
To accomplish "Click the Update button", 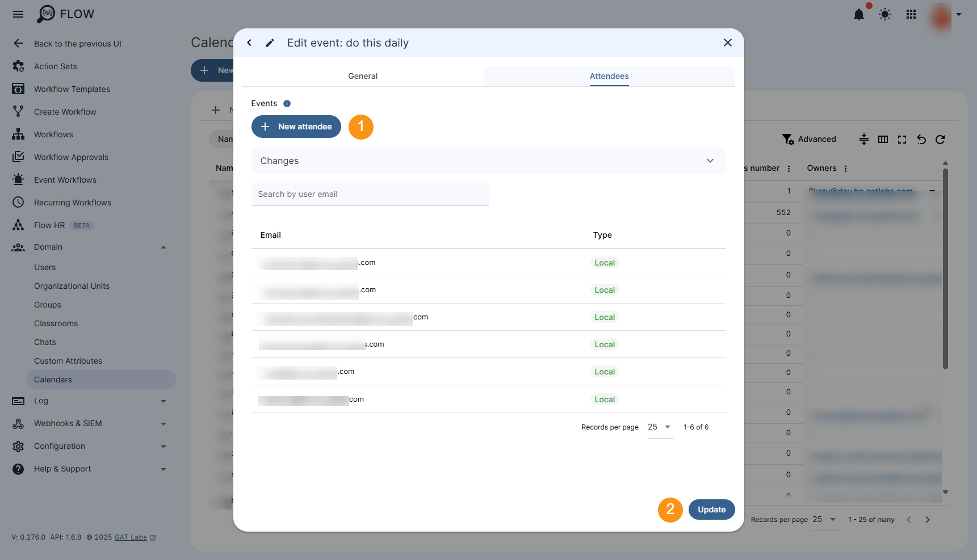I will pyautogui.click(x=711, y=510).
